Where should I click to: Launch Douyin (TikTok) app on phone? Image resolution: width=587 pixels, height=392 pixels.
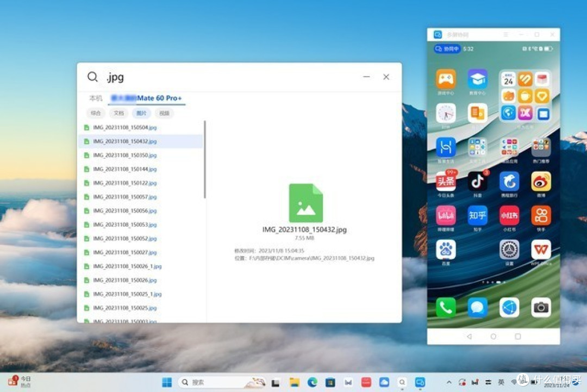(x=477, y=182)
